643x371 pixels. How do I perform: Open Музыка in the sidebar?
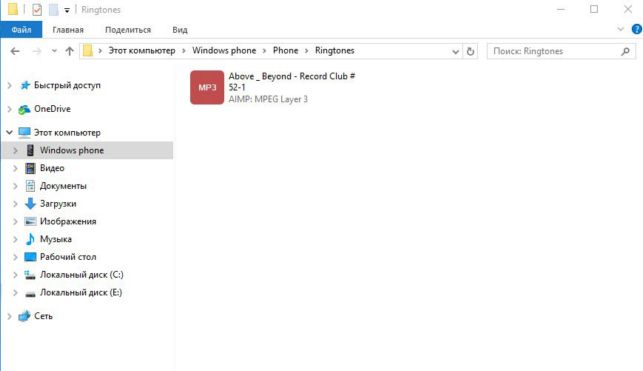pos(56,239)
